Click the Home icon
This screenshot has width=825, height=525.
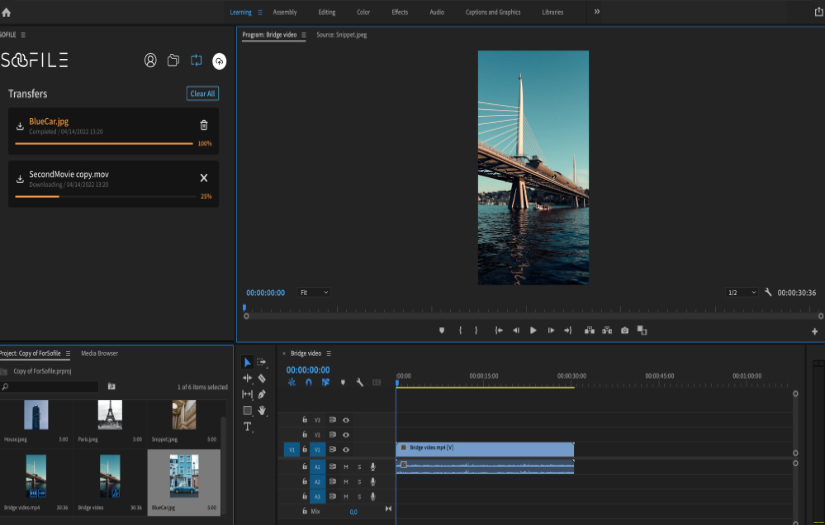[x=6, y=12]
